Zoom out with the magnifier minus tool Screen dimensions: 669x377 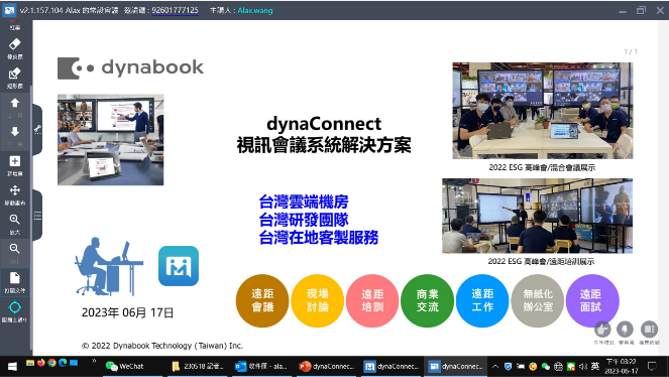[x=15, y=252]
